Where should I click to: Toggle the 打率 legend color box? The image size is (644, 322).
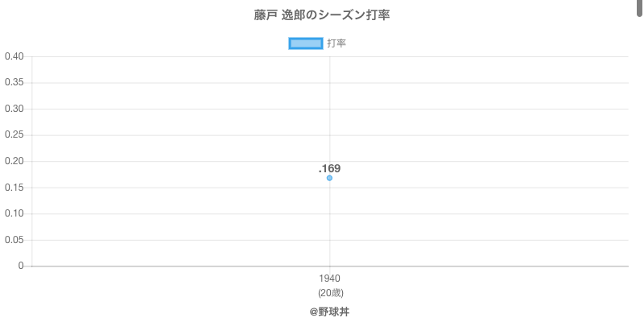coord(306,43)
